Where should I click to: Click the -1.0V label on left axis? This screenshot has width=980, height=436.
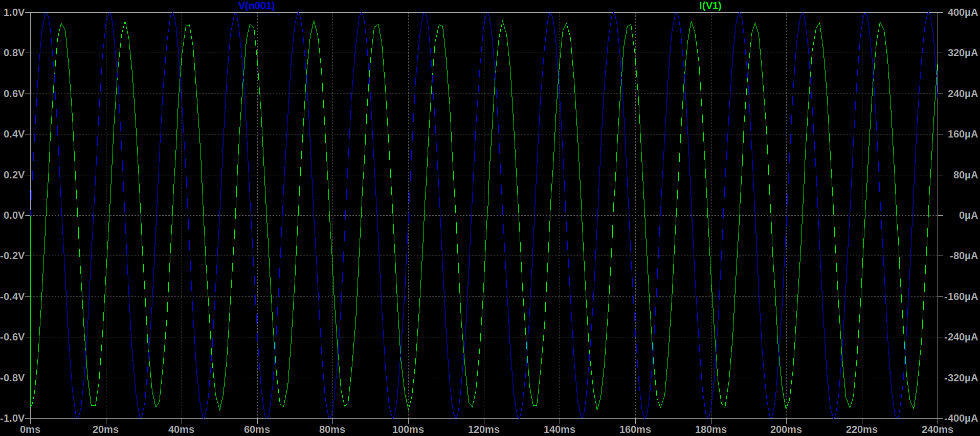13,418
